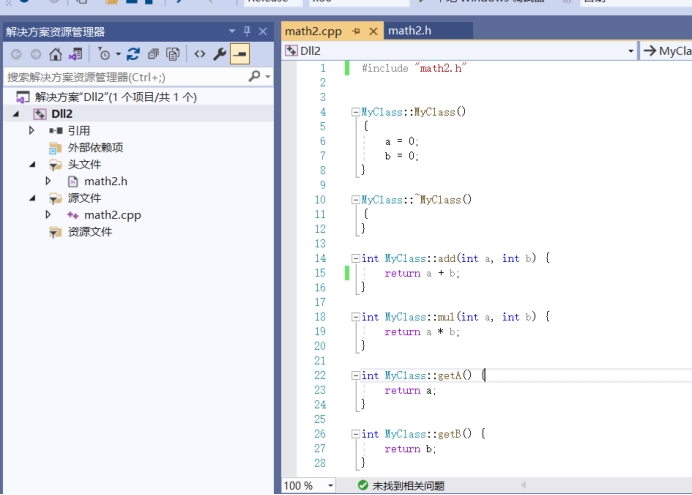Click the Collapse All icon in Solution Explorer
Viewport: 692px width, 495px height.
point(153,54)
